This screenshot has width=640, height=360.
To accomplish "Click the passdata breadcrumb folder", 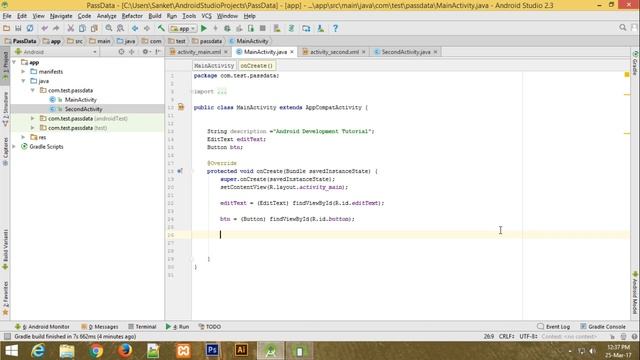I will [207, 41].
